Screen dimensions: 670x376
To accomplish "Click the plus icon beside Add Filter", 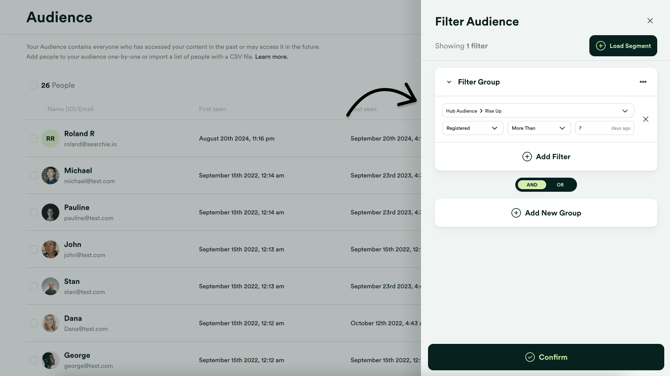I will point(527,157).
